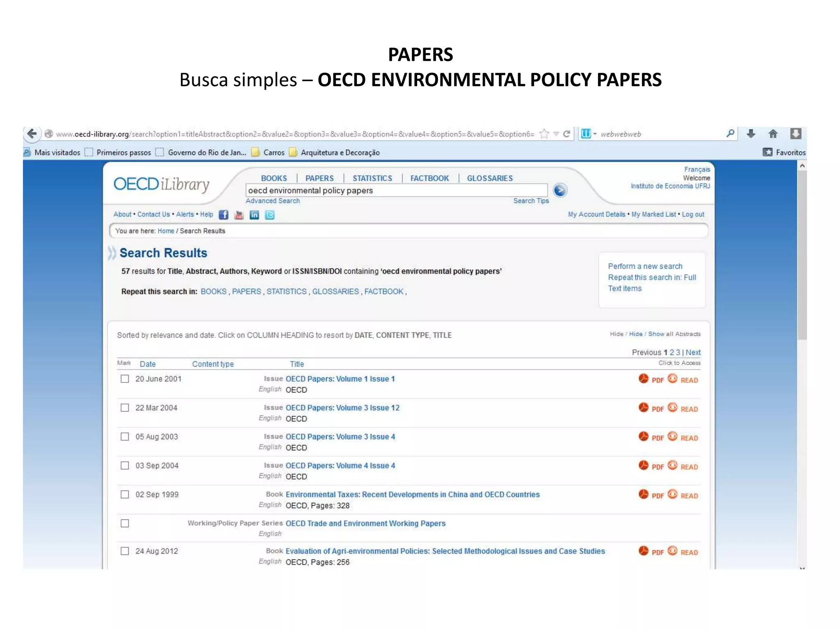Open the Search Tips link
840x630 pixels.
(531, 201)
